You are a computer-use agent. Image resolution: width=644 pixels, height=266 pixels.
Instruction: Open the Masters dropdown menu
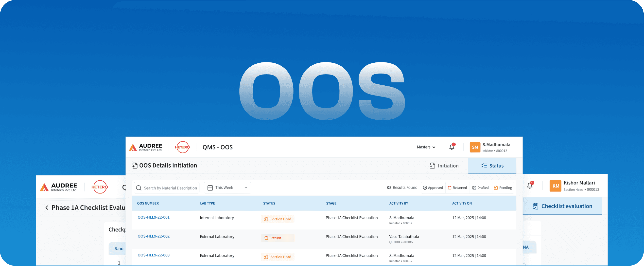426,147
